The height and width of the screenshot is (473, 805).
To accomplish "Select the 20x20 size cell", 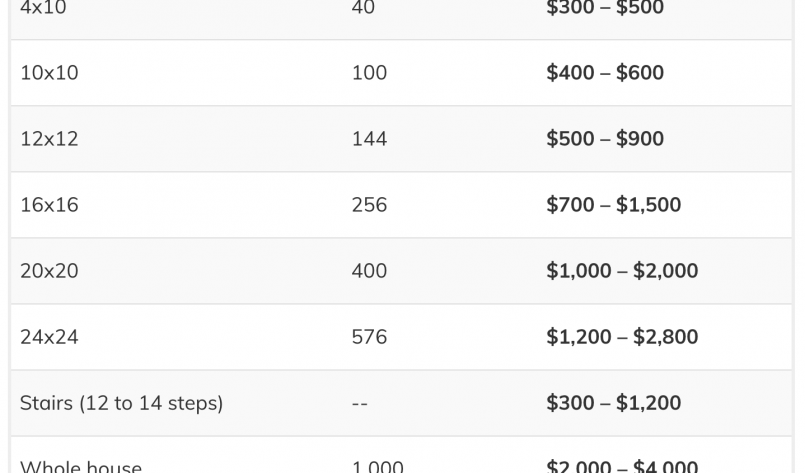I will (49, 271).
